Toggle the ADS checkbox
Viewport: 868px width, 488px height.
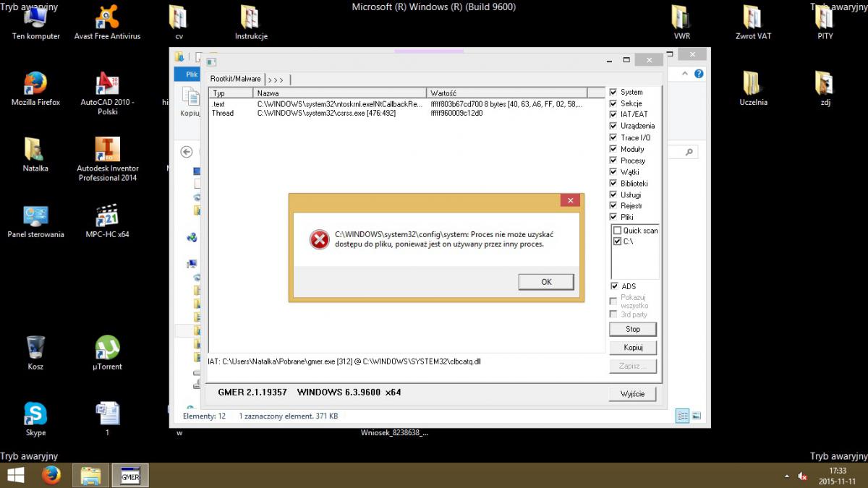[x=613, y=286]
